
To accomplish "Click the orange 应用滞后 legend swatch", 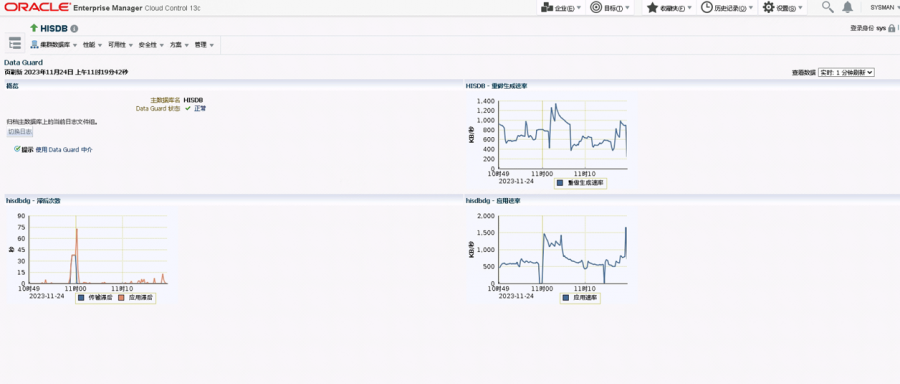I will tap(121, 298).
